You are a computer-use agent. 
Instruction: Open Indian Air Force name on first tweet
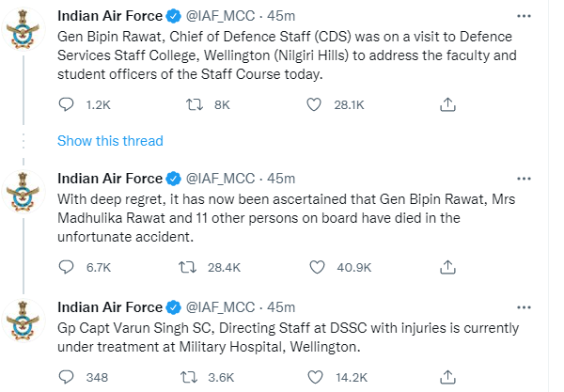pyautogui.click(x=110, y=16)
